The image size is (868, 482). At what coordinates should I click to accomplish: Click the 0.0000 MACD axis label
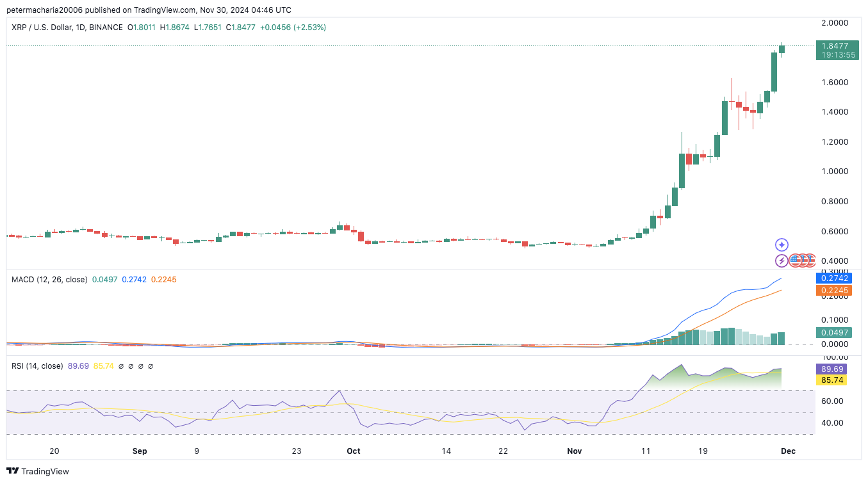835,344
